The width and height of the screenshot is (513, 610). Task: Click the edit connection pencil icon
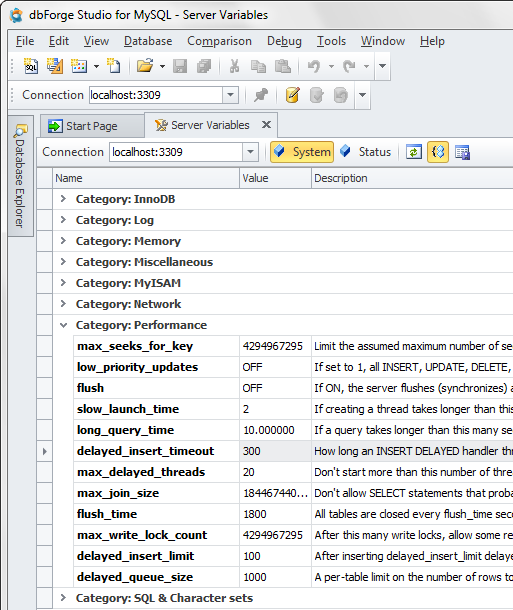(x=292, y=95)
